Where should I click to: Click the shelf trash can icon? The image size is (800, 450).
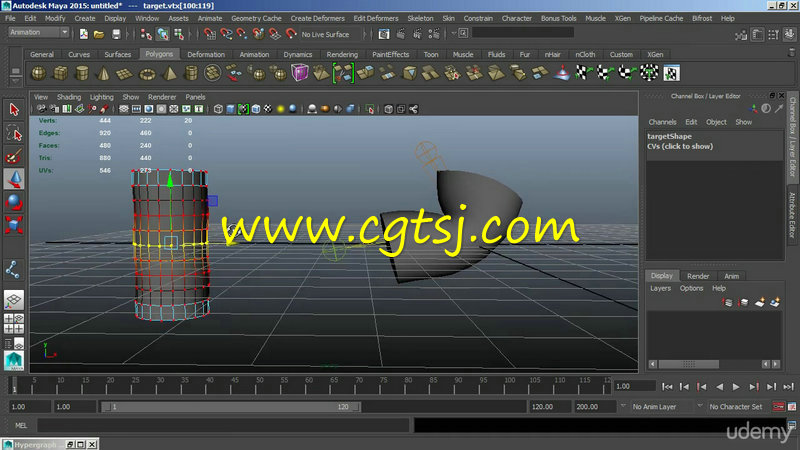(792, 52)
